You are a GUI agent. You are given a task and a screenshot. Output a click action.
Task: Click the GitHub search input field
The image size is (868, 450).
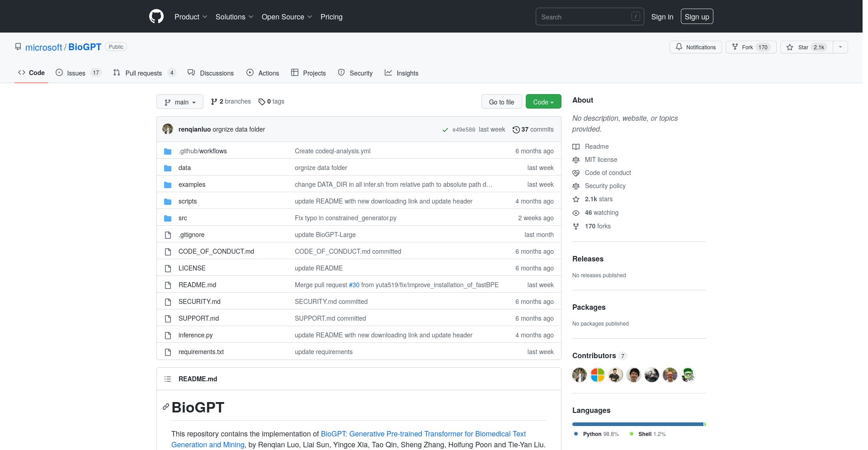click(x=590, y=17)
